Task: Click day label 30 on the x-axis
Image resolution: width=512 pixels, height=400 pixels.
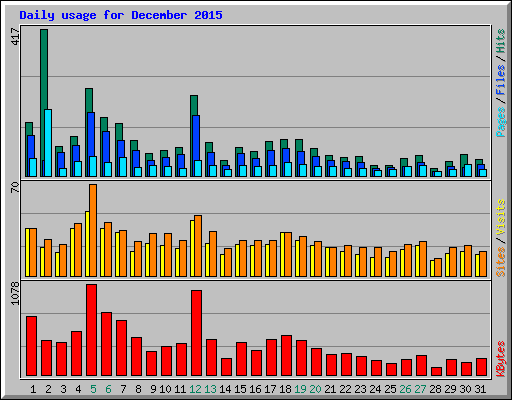Action: click(465, 389)
